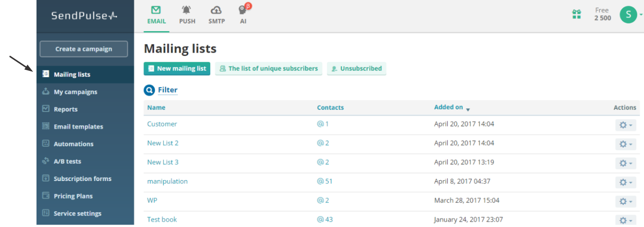Click the Subscription forms sidebar icon
Image resolution: width=644 pixels, height=227 pixels.
tap(46, 179)
